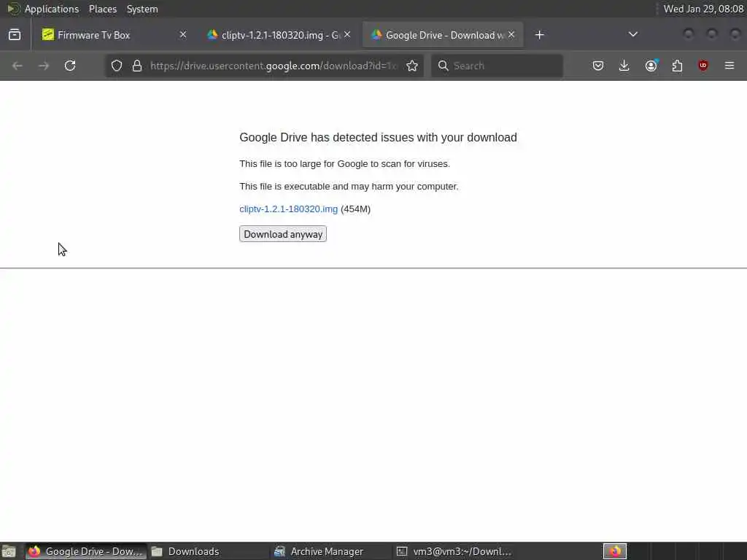Select Google Drive - Download warning tab

443,35
